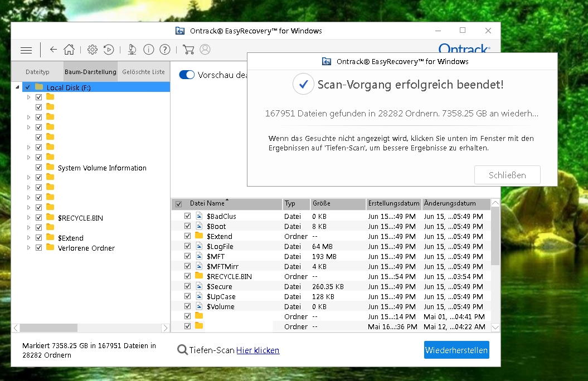The image size is (588, 381).
Task: Sort by Typ column header
Action: pyautogui.click(x=297, y=204)
